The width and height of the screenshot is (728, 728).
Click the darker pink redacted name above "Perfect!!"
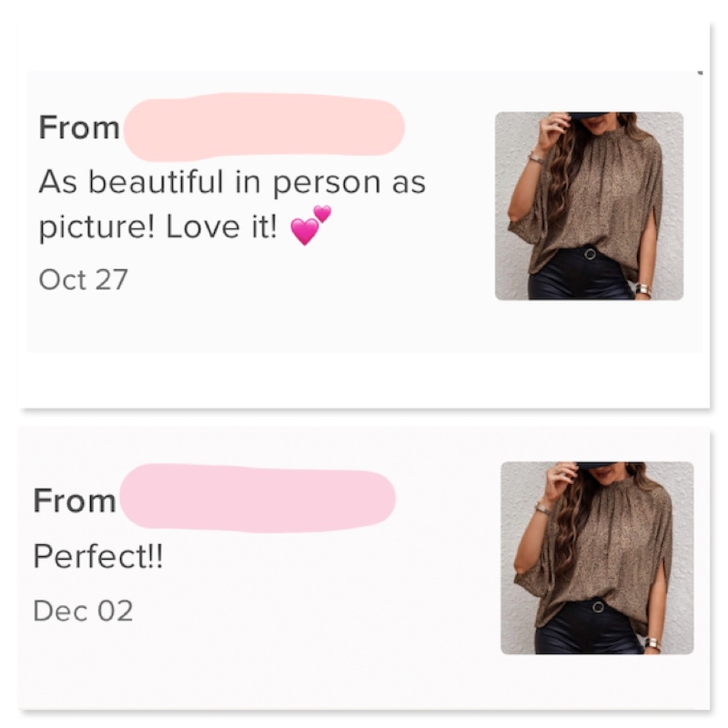257,498
